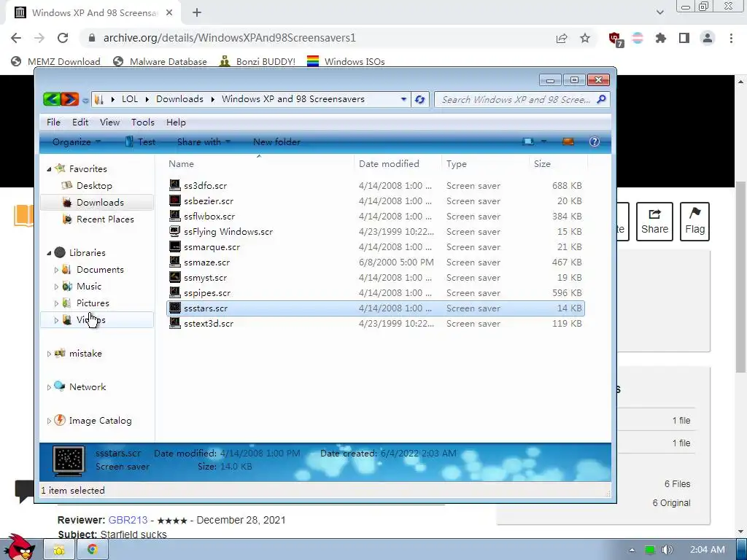Click the Image Catalog icon in navigation pane
This screenshot has width=747, height=560.
click(60, 420)
